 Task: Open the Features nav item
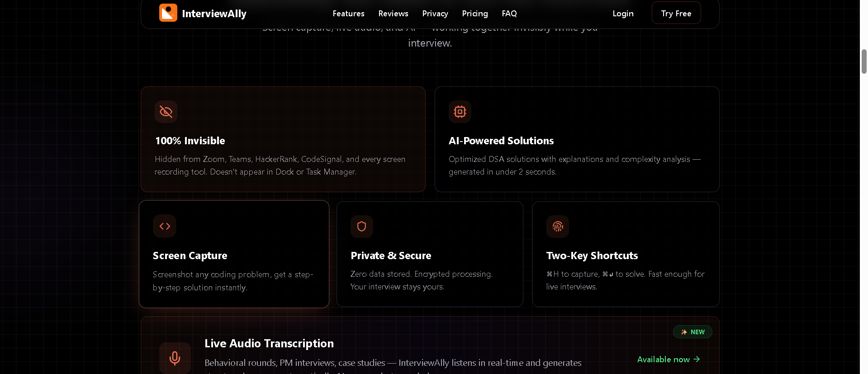[348, 14]
